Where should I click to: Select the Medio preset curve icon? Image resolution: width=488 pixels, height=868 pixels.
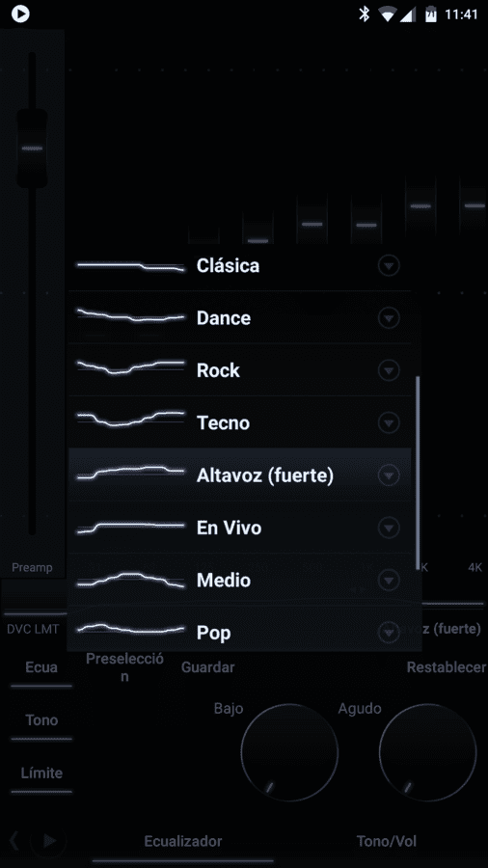tap(130, 580)
